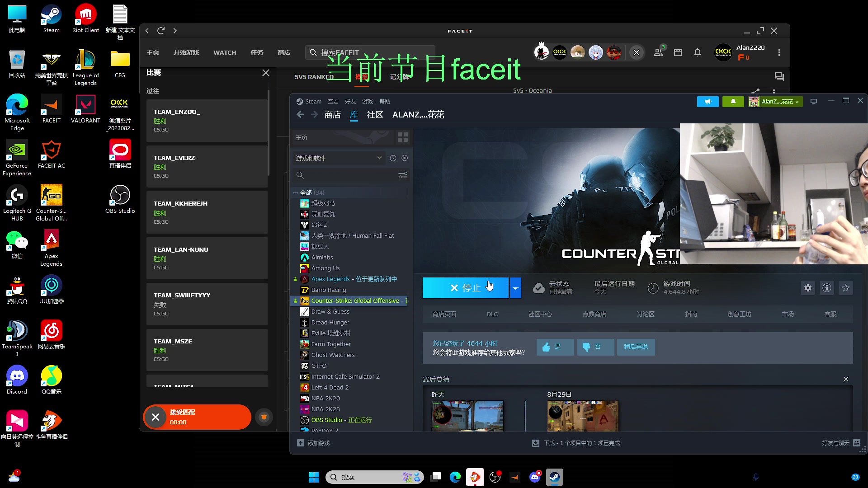The width and height of the screenshot is (868, 488).
Task: Open CS:GO Workshop link 创意工坊
Action: 740,314
